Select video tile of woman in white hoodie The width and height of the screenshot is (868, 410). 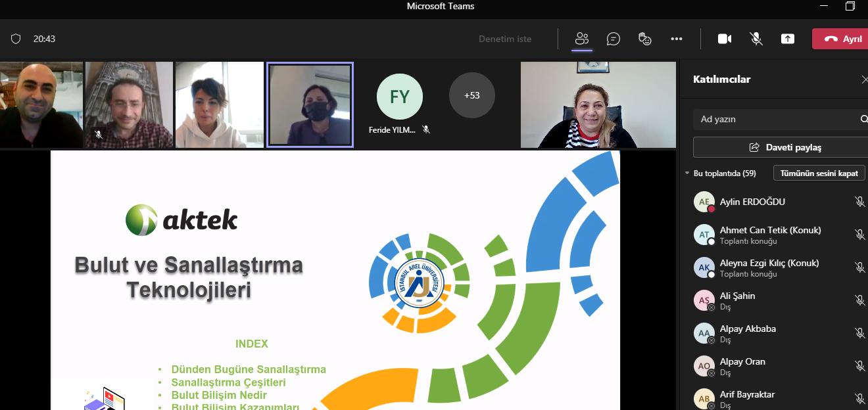click(219, 104)
